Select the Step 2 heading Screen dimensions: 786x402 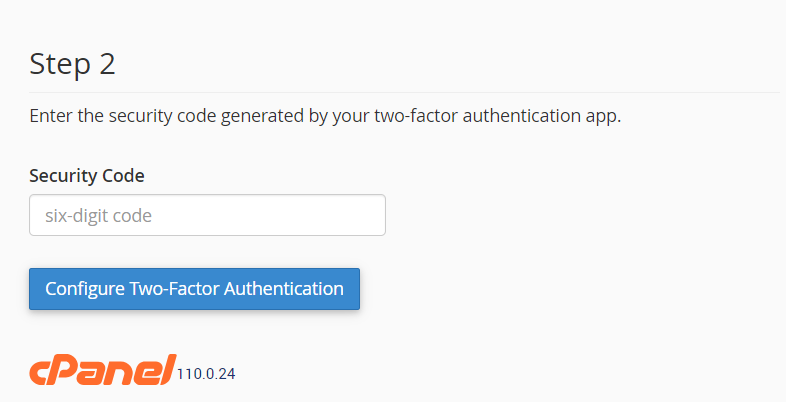click(x=73, y=64)
